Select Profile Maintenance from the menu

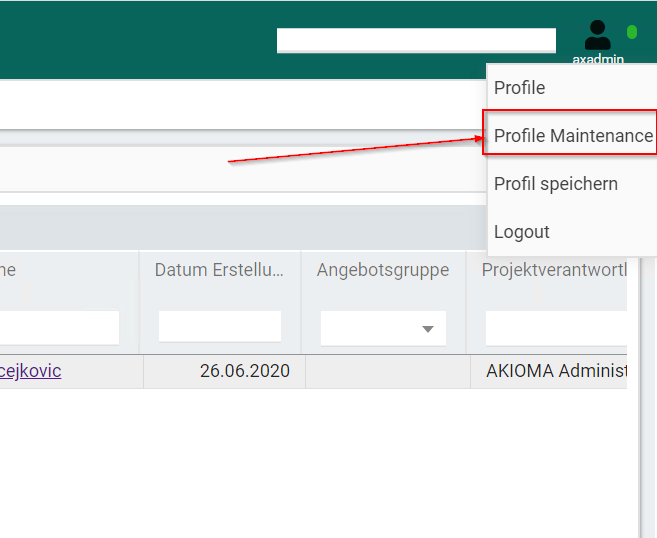[x=572, y=136]
